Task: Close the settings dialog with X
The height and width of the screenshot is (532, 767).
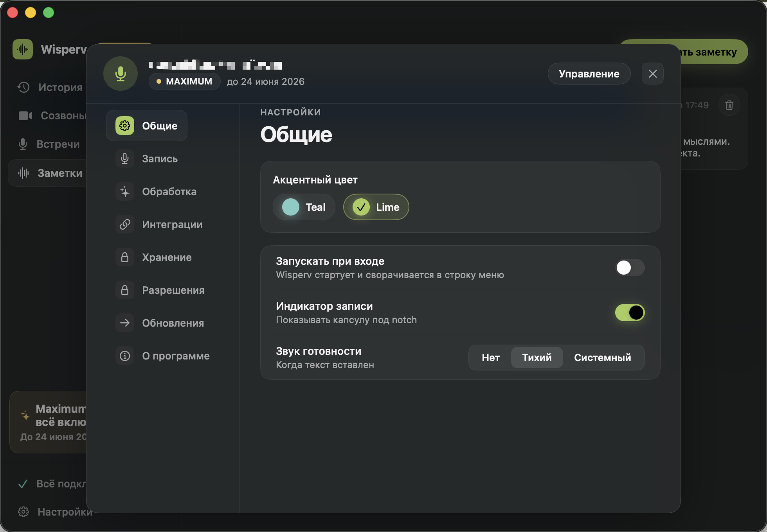Action: (x=653, y=74)
